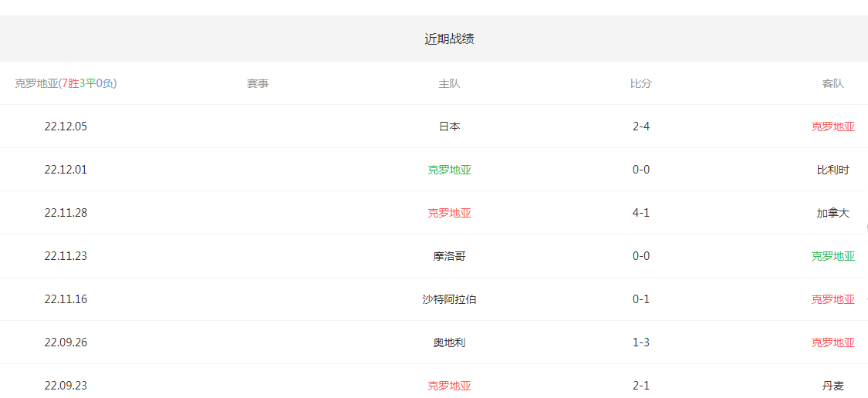Open the 奥地利 home team link
The width and height of the screenshot is (868, 398).
[449, 342]
